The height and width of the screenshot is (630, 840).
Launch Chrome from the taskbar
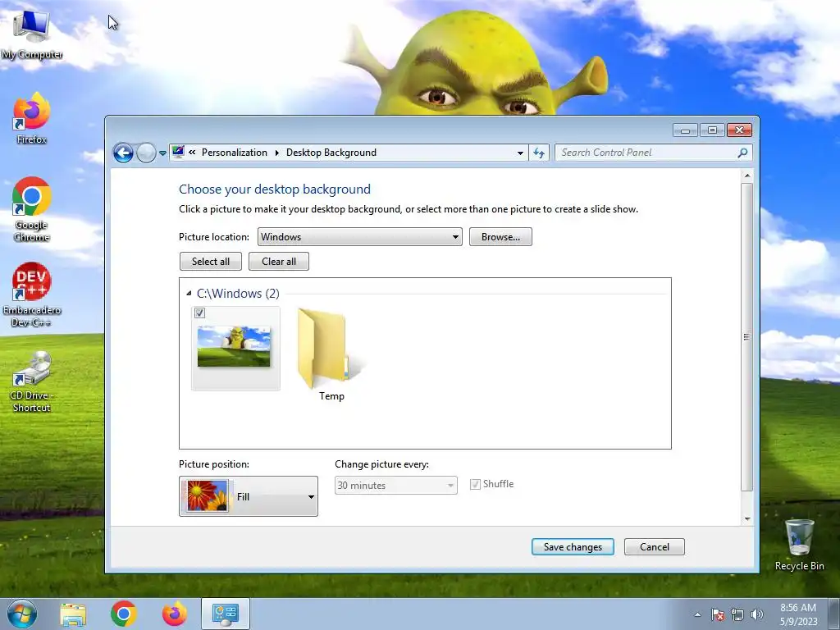124,614
